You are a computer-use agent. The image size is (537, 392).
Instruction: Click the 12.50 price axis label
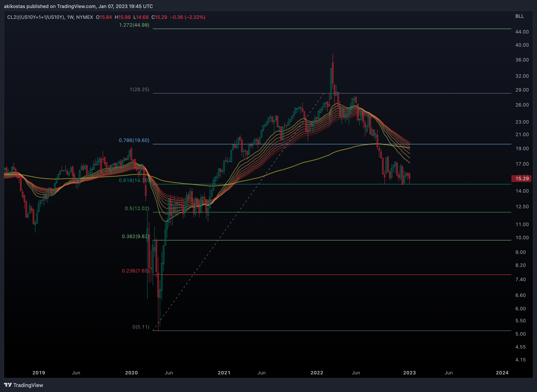(522, 207)
